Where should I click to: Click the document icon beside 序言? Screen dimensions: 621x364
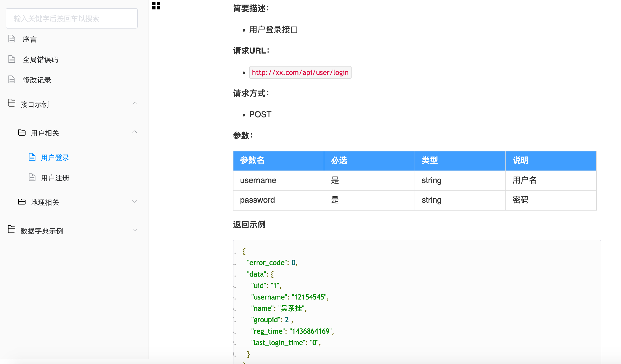pos(12,39)
